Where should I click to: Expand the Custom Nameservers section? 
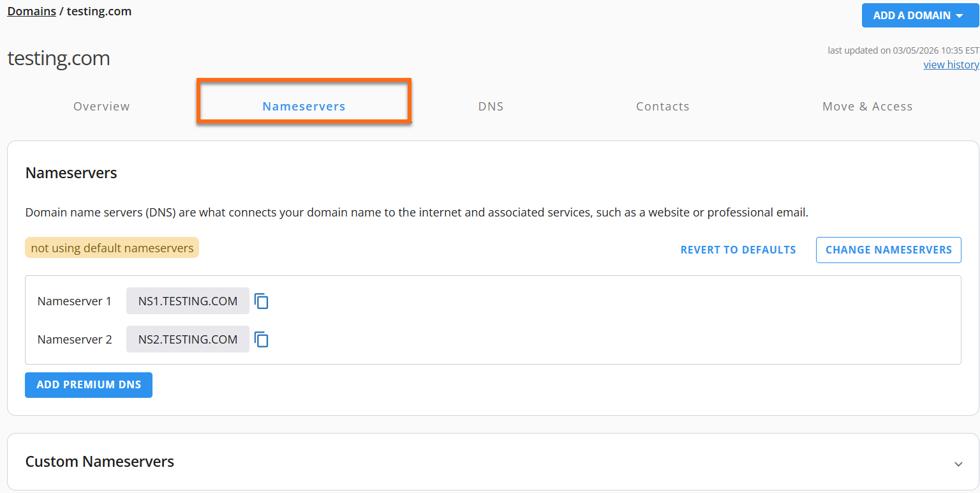tap(958, 464)
